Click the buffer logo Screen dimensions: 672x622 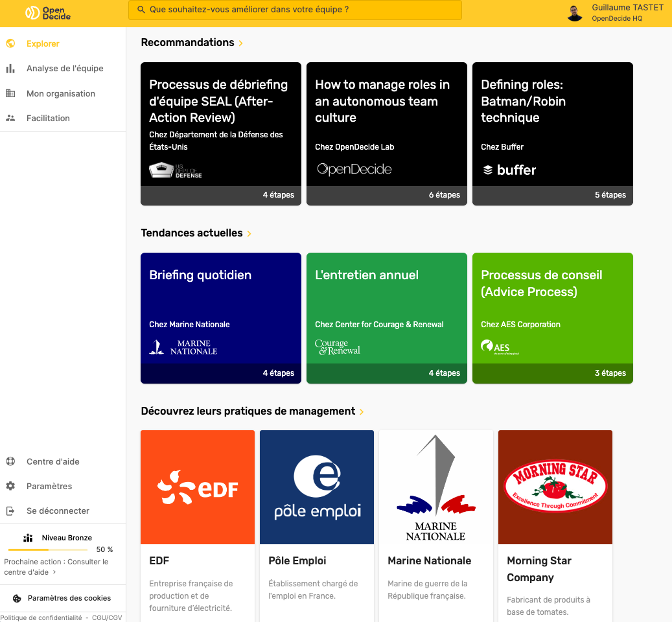point(509,170)
